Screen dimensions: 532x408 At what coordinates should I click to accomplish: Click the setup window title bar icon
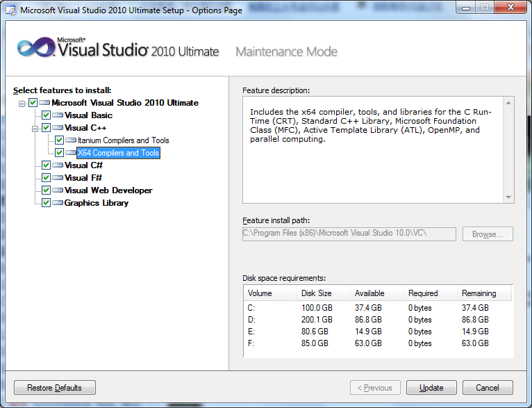(x=11, y=10)
